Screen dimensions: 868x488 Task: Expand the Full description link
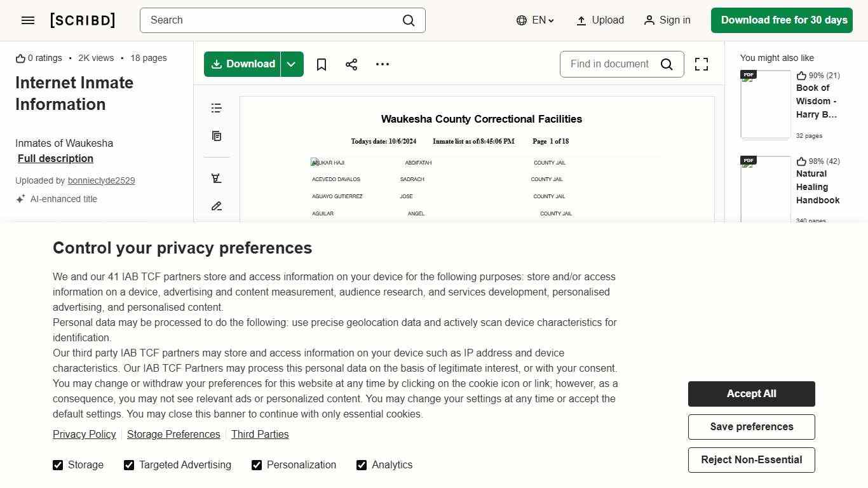tap(55, 158)
